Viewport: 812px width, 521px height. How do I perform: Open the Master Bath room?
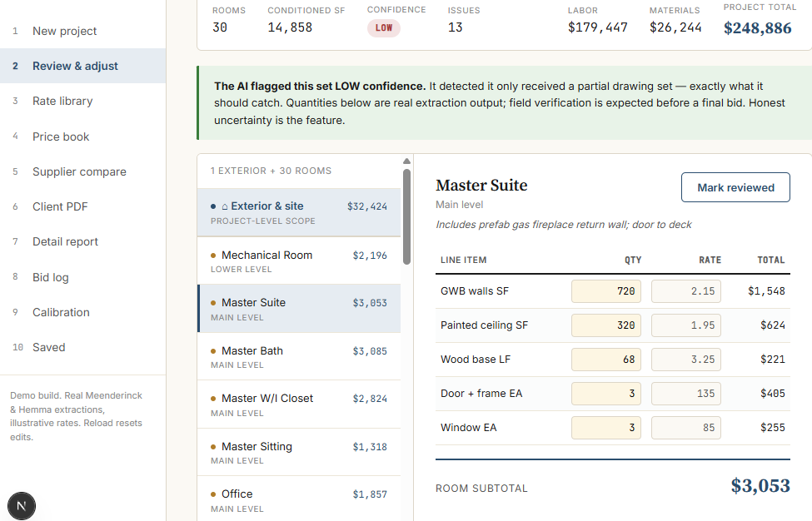point(299,356)
